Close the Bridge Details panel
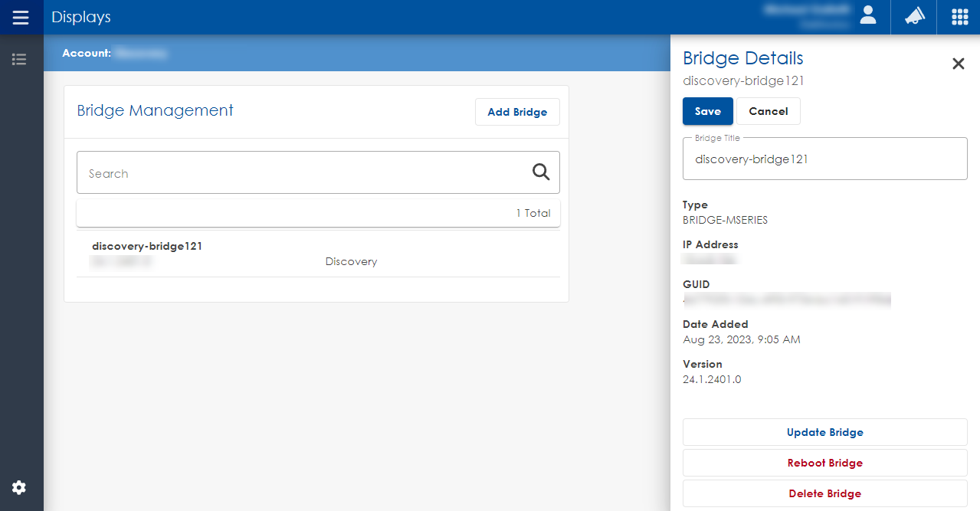This screenshot has width=980, height=511. (958, 64)
